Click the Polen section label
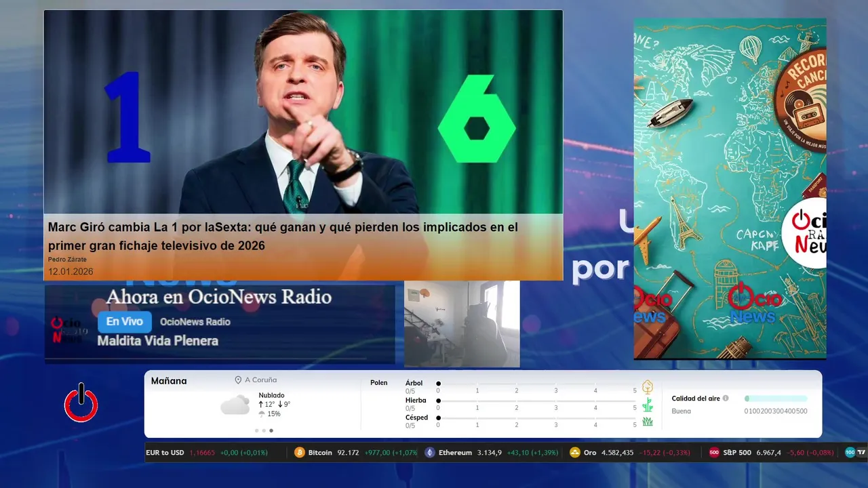This screenshot has height=488, width=868. point(379,383)
